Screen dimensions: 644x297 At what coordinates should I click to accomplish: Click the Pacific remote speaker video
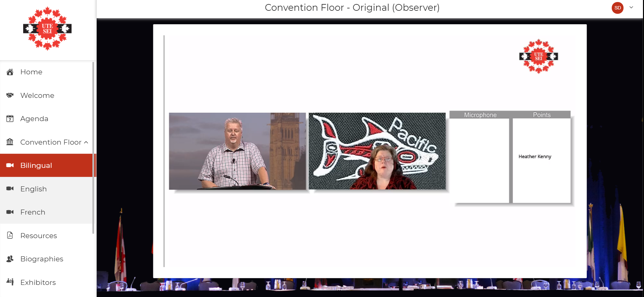pos(377,151)
